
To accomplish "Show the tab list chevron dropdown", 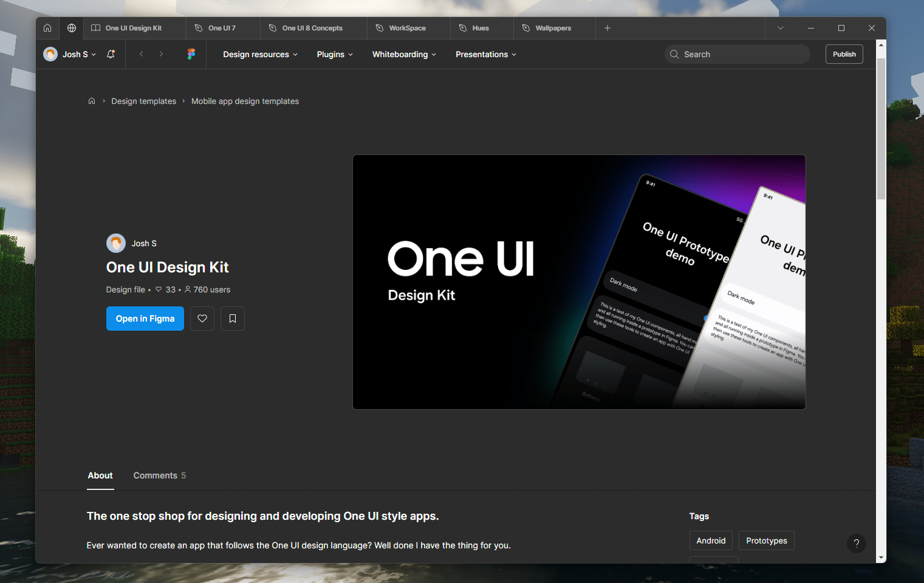I will click(781, 28).
